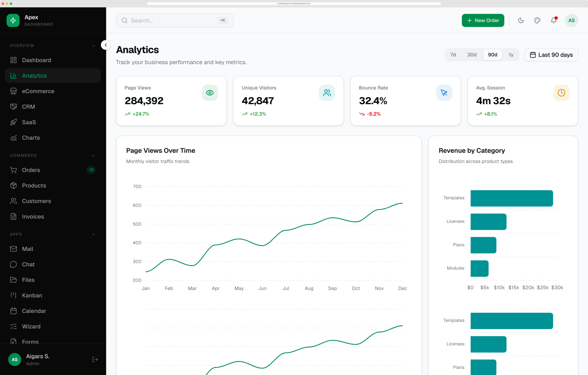This screenshot has height=375, width=588.
Task: Click the New Order button
Action: tap(483, 20)
